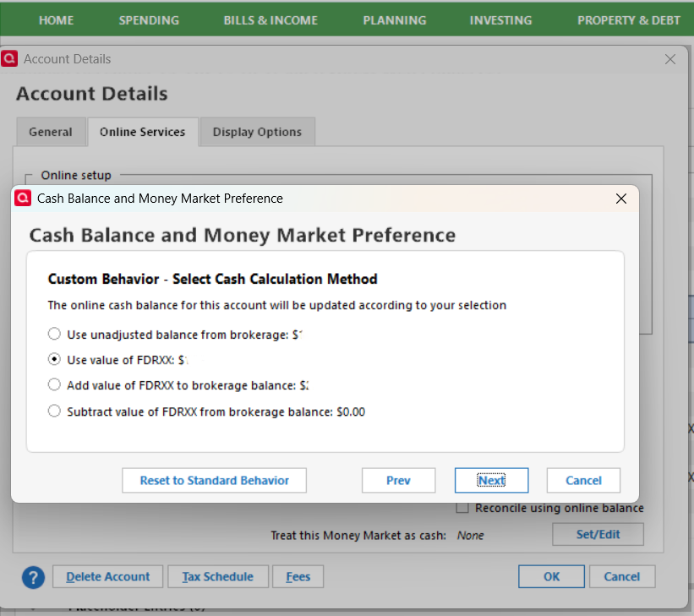Switch to the Online Services tab
This screenshot has height=616, width=694.
coord(143,132)
